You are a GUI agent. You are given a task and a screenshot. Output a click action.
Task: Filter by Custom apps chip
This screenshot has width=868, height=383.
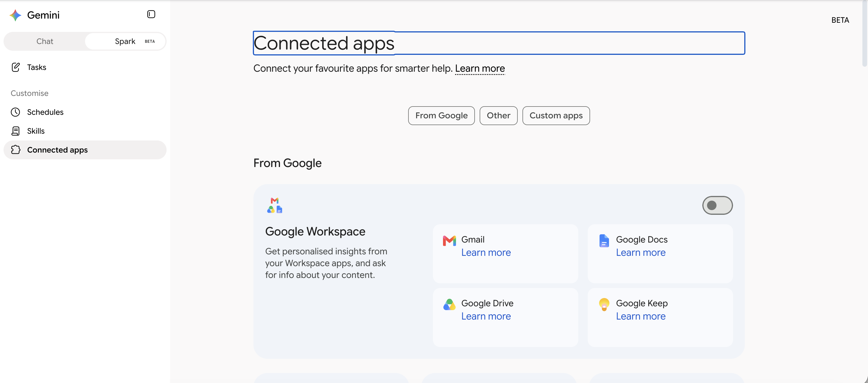tap(556, 115)
